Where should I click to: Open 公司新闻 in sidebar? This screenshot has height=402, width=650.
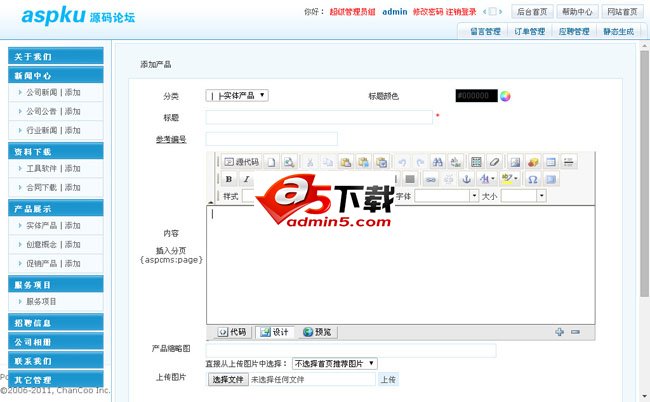42,92
